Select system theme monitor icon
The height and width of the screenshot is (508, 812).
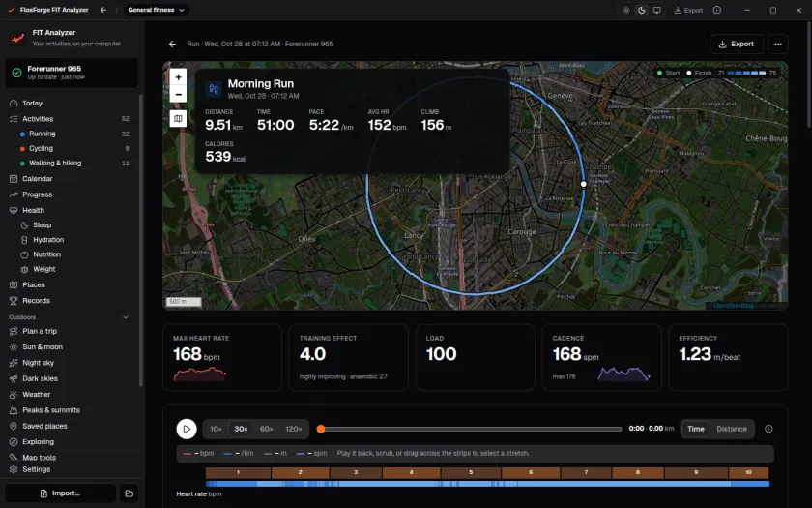pos(656,10)
